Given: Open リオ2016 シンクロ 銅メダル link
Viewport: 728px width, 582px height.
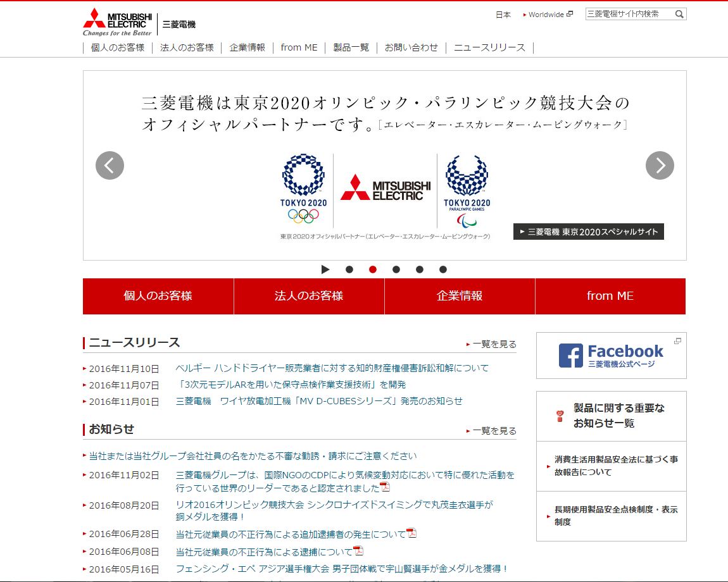Looking at the screenshot, I should pos(334,511).
